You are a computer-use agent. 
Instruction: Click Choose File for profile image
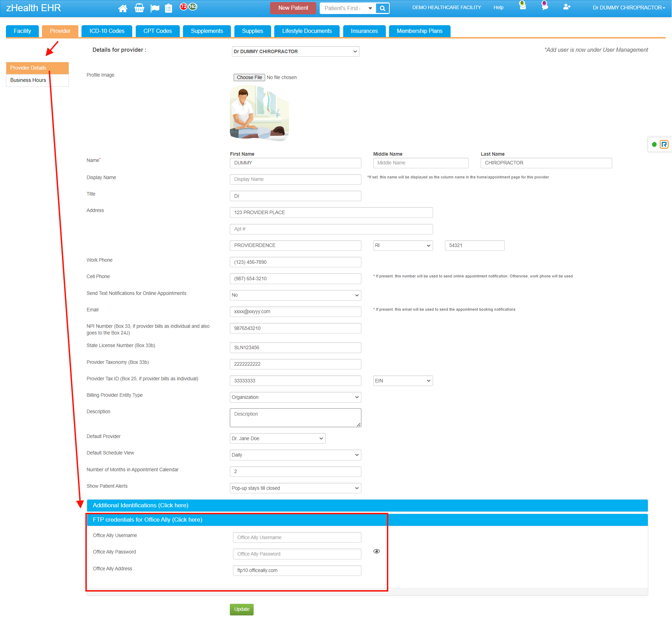tap(249, 78)
